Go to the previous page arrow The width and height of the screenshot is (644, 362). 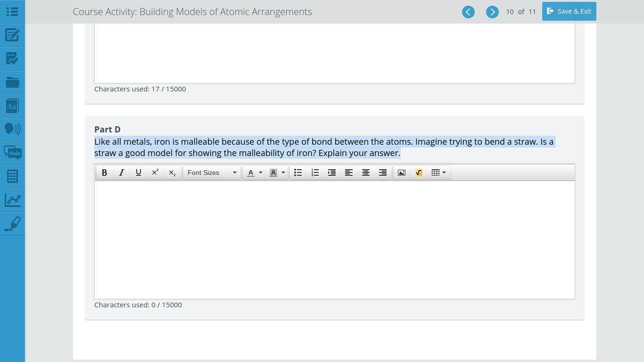coord(468,12)
